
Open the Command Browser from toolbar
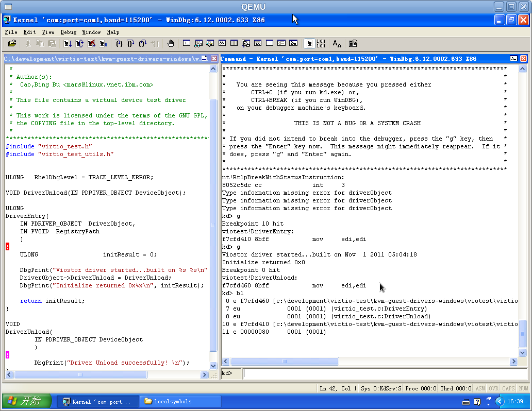pos(293,43)
